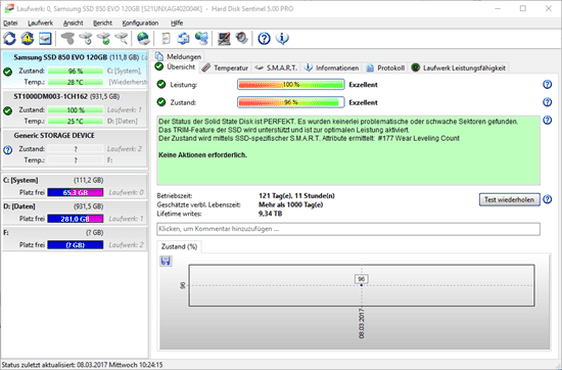Click the speaker sound toolbar icon
This screenshot has width=562, height=370.
242,38
